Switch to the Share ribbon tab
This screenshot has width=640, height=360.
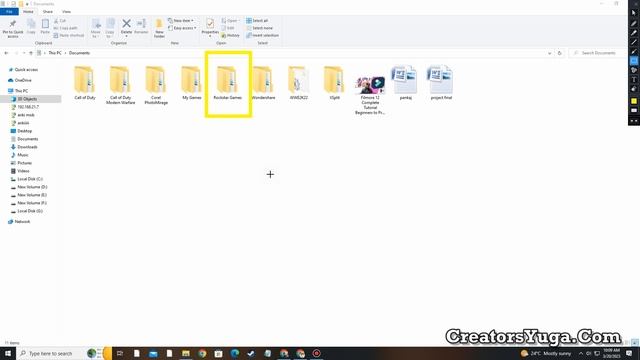(47, 12)
